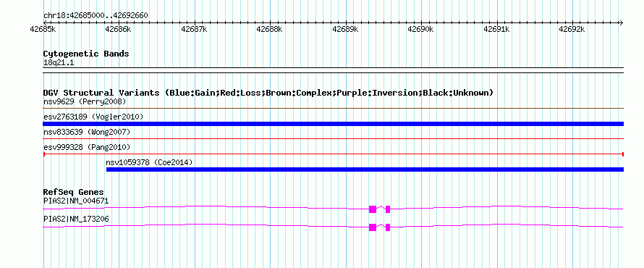Viewport: 644px width, 268px height.
Task: Click the brown nsv9629 variant line
Action: coord(333,109)
